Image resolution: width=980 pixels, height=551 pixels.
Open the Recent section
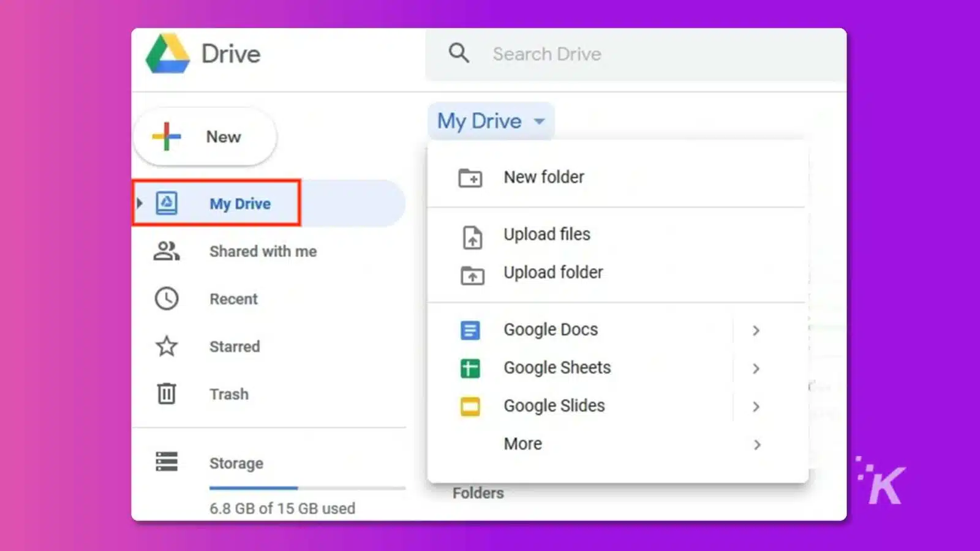point(233,299)
